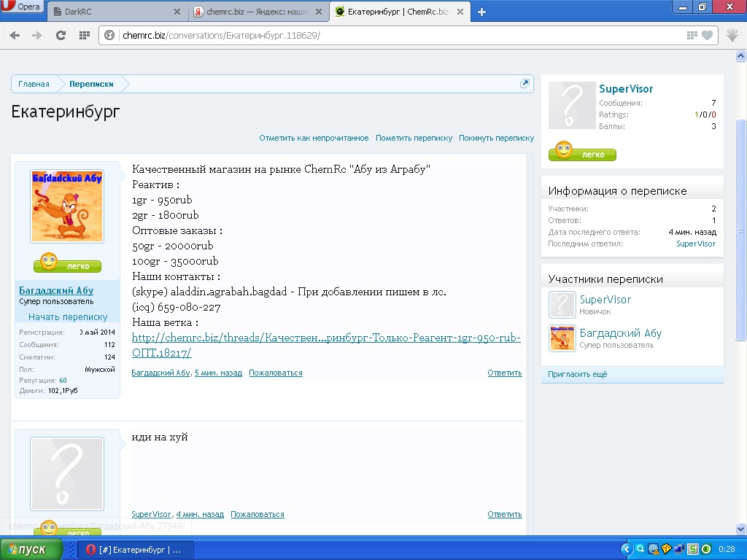Click the breadcrumb popup arrow icon
The width and height of the screenshot is (747, 560).
[525, 83]
